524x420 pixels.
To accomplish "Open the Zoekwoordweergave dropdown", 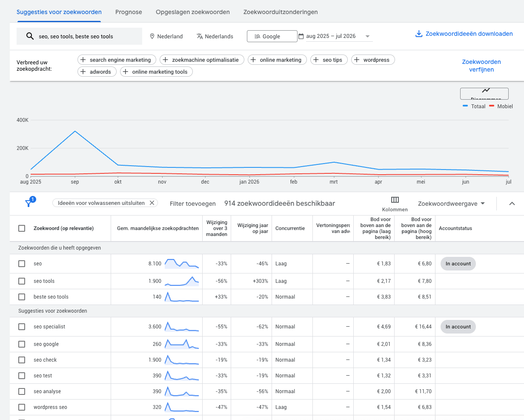I will (451, 204).
